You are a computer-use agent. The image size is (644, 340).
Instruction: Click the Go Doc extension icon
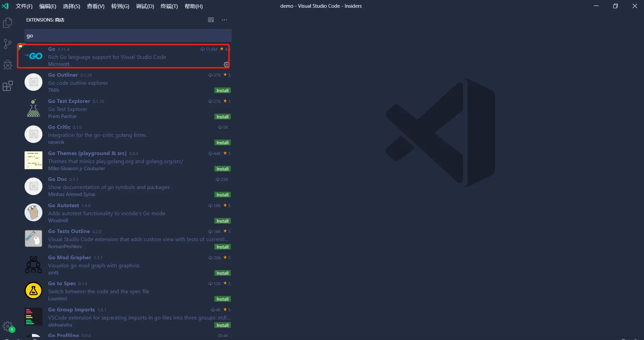34,186
